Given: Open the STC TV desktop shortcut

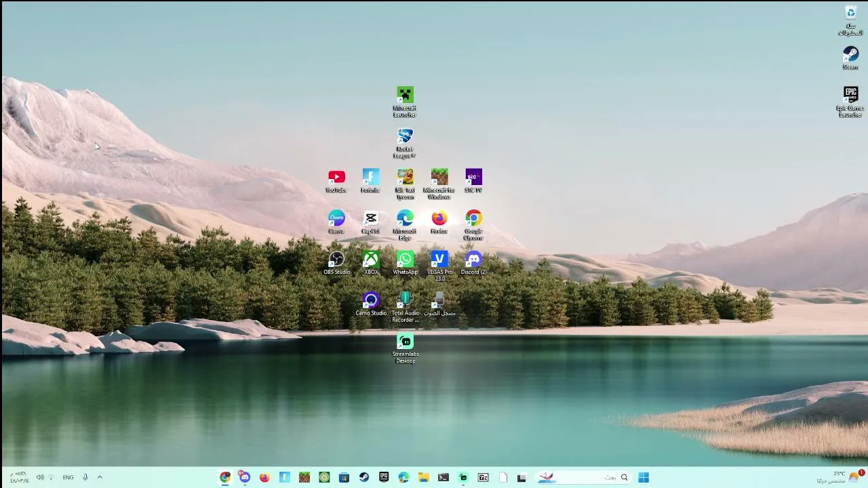Looking at the screenshot, I should point(473,181).
